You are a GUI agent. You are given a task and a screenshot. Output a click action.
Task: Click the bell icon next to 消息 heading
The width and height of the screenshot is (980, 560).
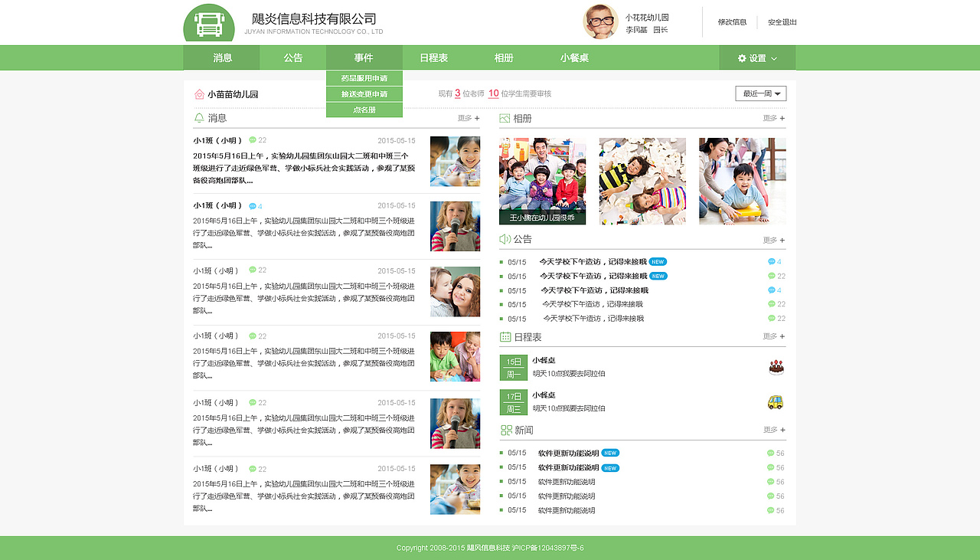199,118
